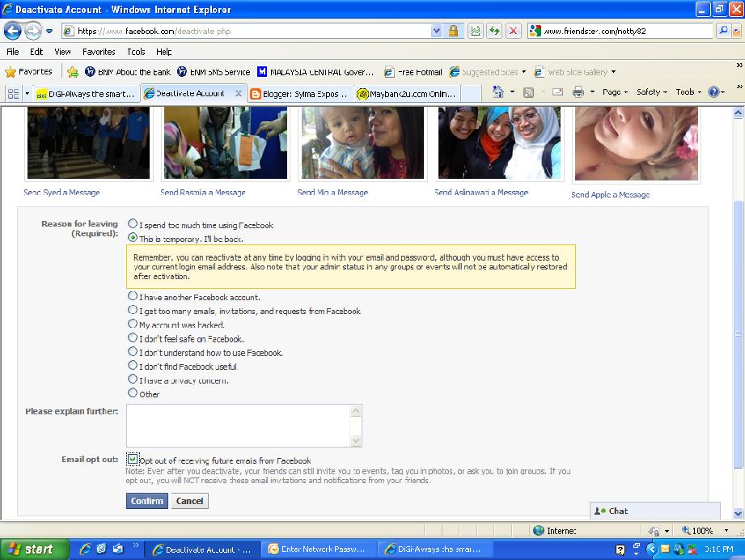Click the Home page icon
This screenshot has width=745, height=560.
point(498,91)
